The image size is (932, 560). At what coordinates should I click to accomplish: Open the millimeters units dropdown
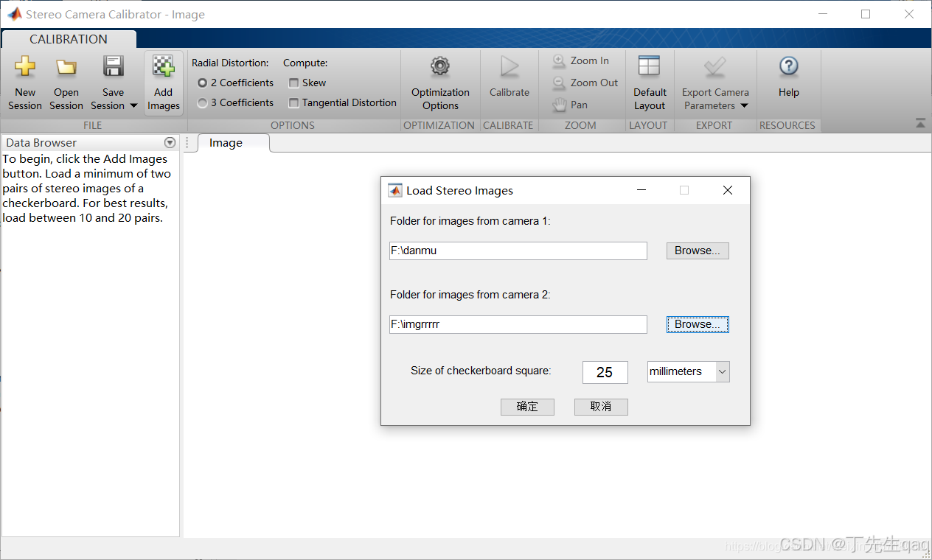pos(688,372)
